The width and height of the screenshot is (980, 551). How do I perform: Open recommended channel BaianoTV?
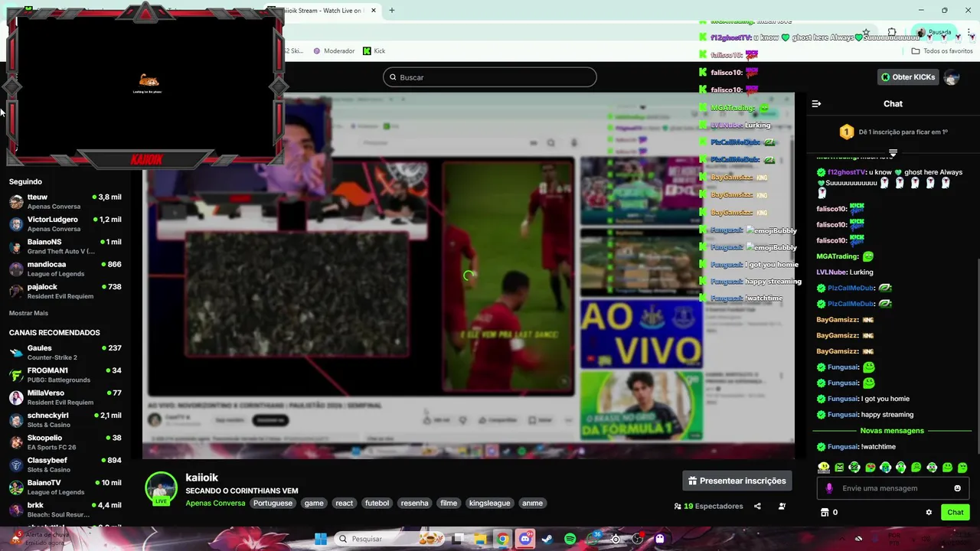click(x=65, y=487)
